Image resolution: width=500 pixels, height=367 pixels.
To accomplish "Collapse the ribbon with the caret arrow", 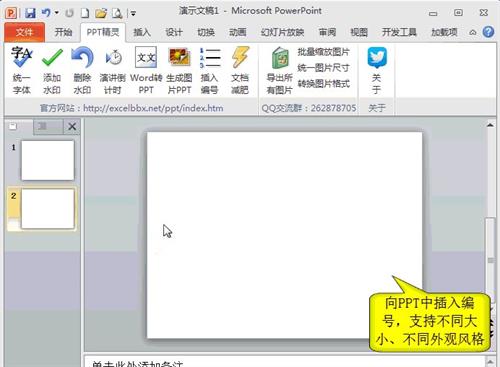I will click(x=473, y=32).
